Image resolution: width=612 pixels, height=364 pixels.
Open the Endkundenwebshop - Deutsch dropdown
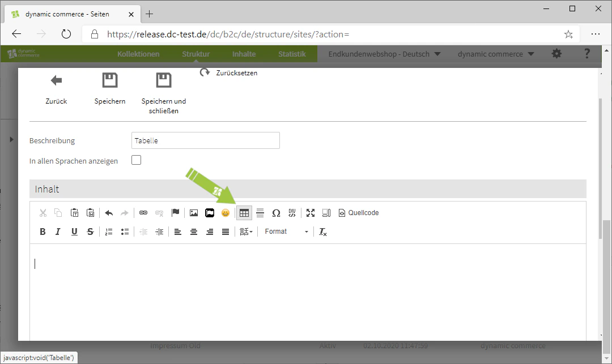click(x=384, y=54)
